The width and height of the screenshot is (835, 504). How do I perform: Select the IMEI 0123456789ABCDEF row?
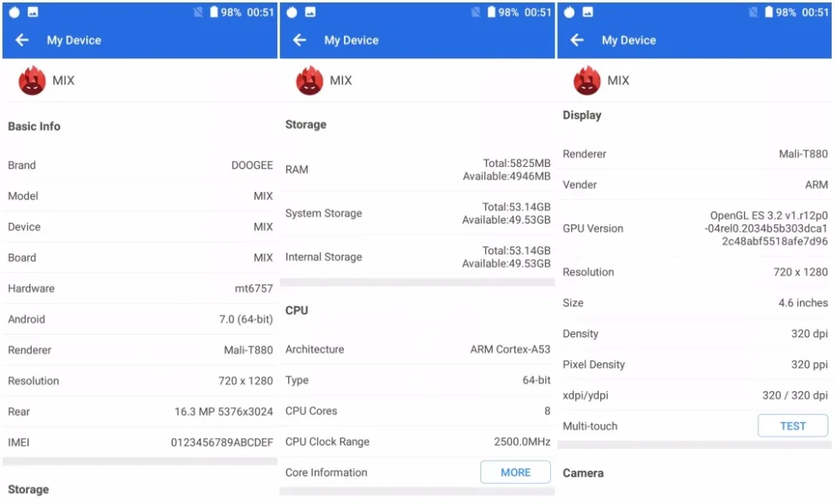pos(140,442)
